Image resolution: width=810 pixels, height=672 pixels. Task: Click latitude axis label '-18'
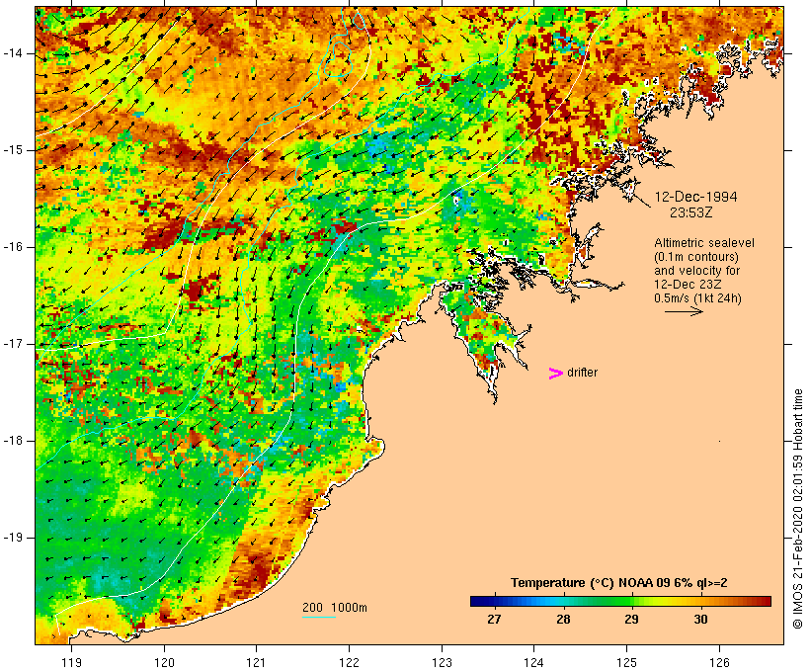tap(13, 441)
